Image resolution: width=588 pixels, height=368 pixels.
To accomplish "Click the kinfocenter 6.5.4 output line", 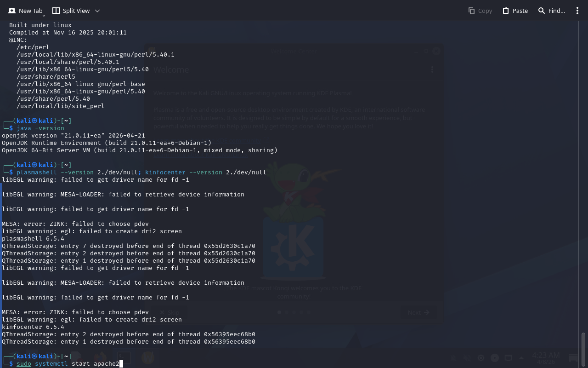I will click(33, 327).
